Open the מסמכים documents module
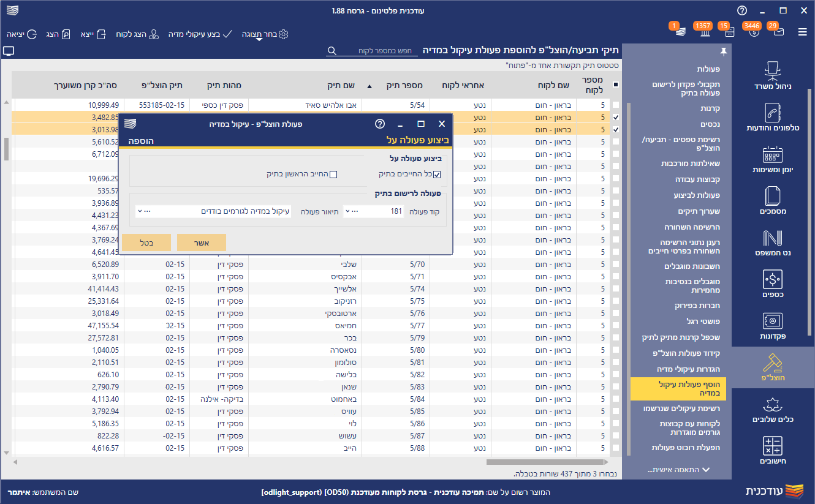Viewport: 815px width, 504px height. click(773, 200)
